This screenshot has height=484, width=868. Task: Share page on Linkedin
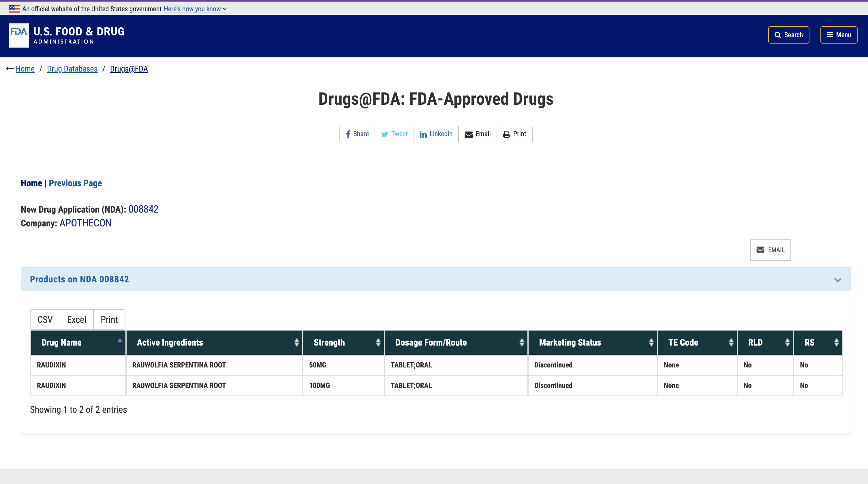point(436,134)
